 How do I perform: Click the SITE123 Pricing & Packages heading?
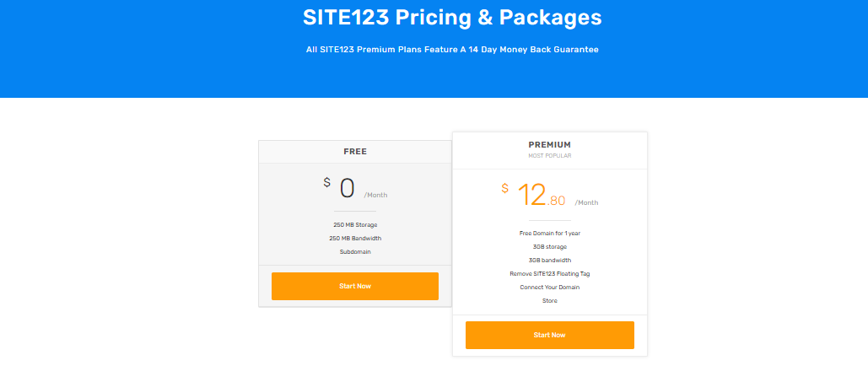click(452, 18)
